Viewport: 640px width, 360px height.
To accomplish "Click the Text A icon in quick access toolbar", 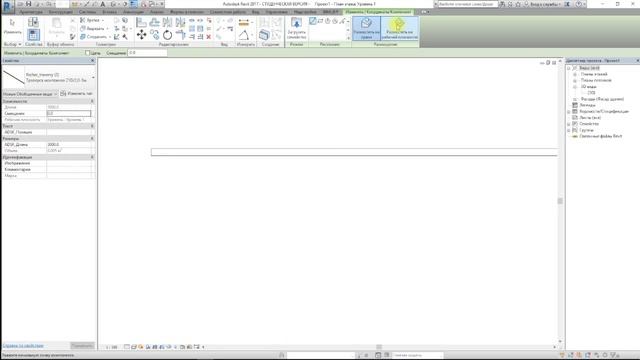I will pos(103,4).
